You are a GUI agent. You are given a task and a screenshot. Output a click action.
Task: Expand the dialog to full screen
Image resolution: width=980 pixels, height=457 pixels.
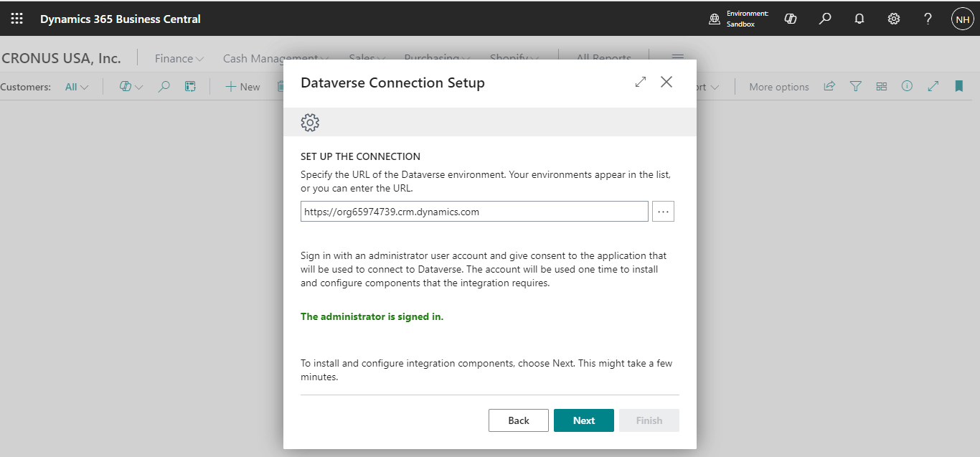[x=641, y=83]
